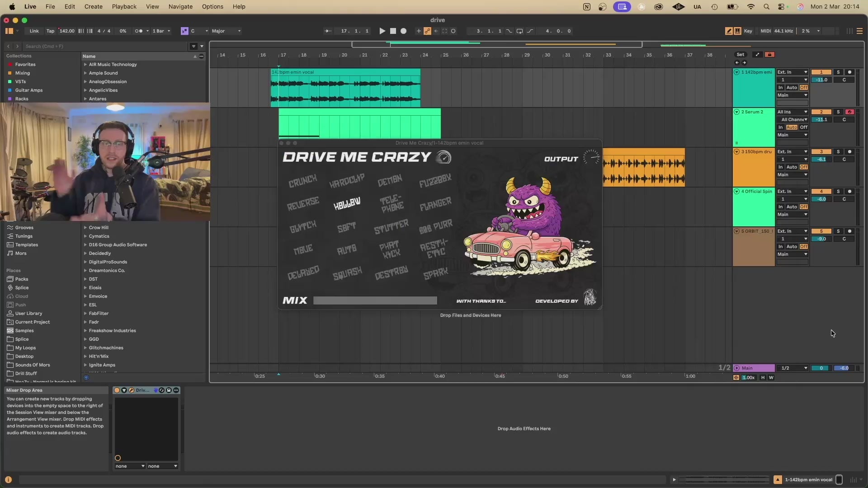Click the Drive device save preset icon

click(169, 390)
